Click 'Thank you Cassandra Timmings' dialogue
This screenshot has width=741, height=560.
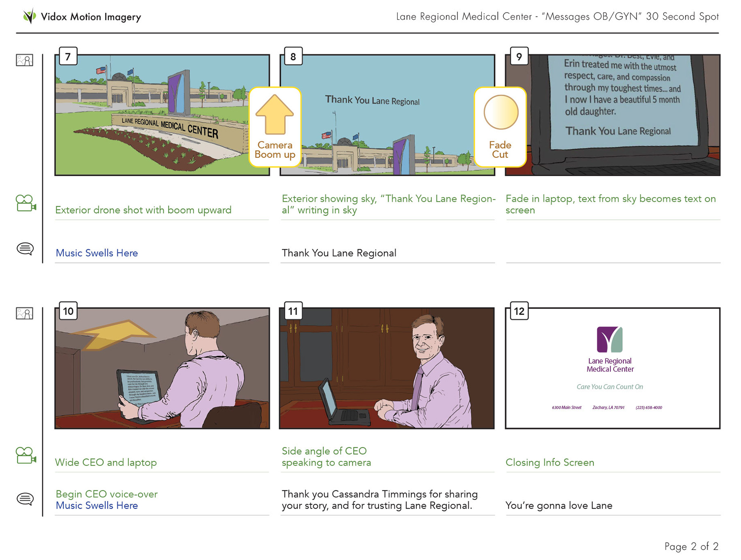(x=380, y=500)
